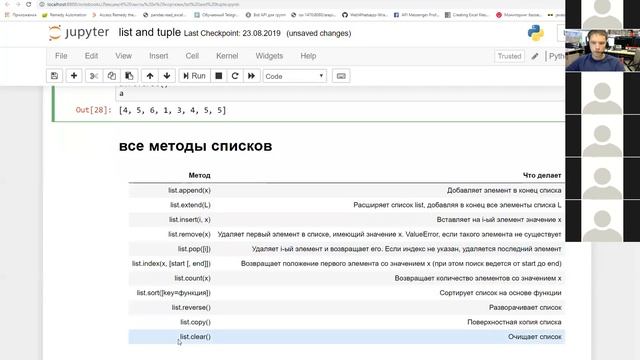This screenshot has width=640, height=360.
Task: Move the selected cell down arrow
Action: [x=167, y=76]
